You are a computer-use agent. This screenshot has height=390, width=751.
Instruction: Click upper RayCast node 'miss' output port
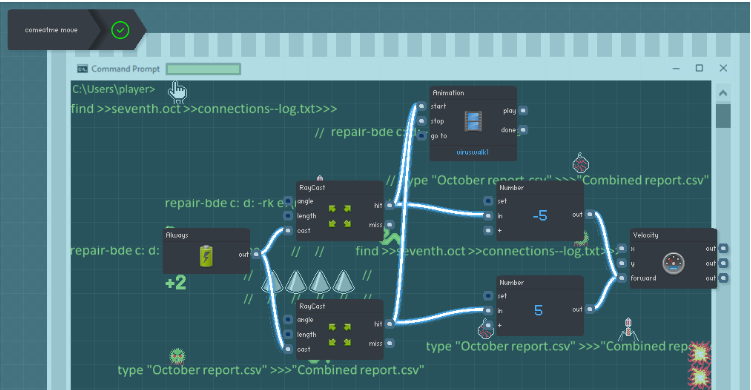coord(389,224)
